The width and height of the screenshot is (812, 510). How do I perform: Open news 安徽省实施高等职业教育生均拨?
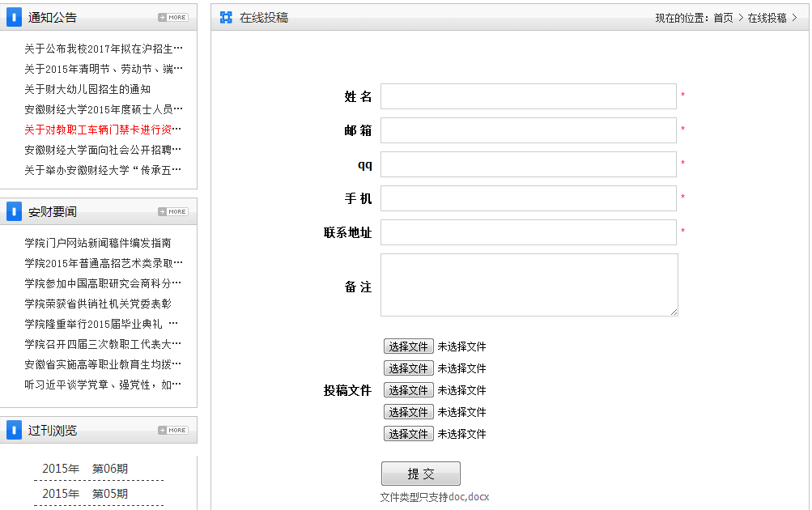103,364
